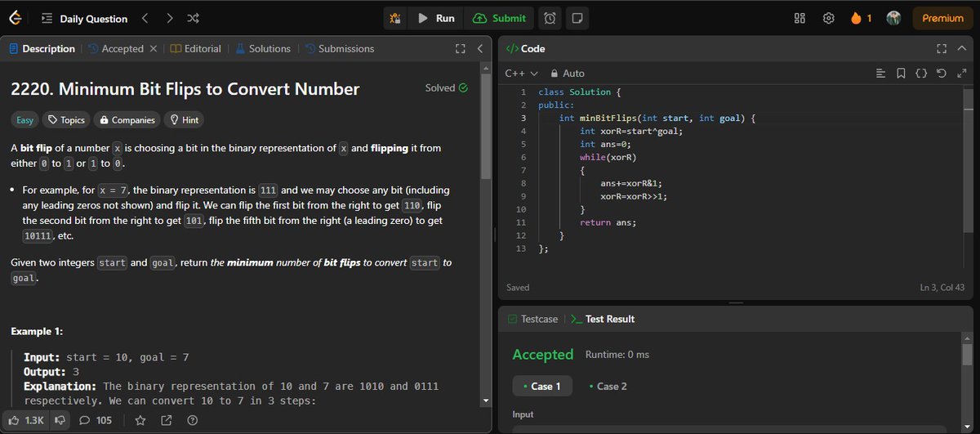The image size is (980, 434).
Task: Click the Easy difficulty tag
Action: click(25, 120)
